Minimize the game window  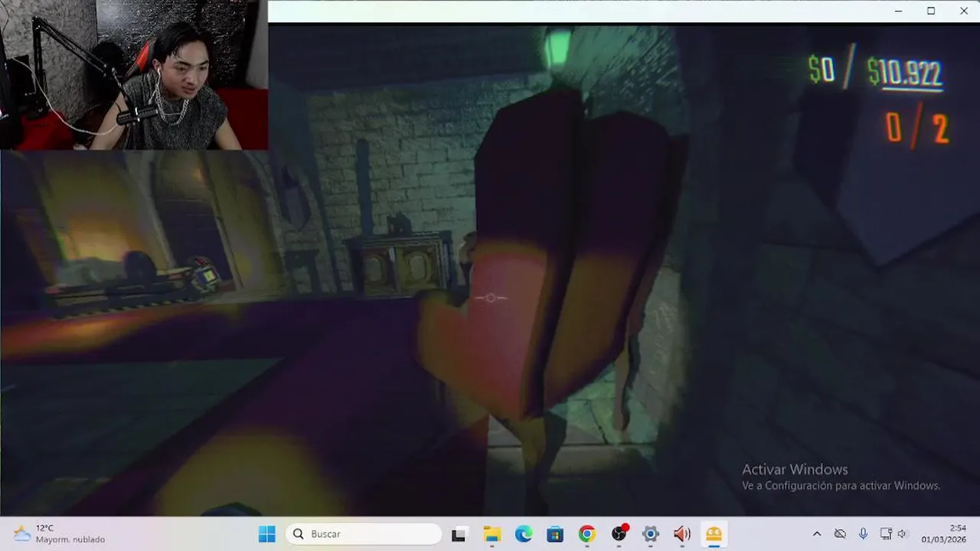(x=898, y=11)
